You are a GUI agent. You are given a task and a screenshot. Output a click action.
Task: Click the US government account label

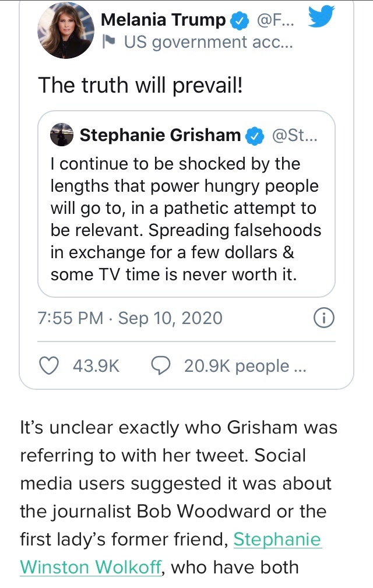208,42
